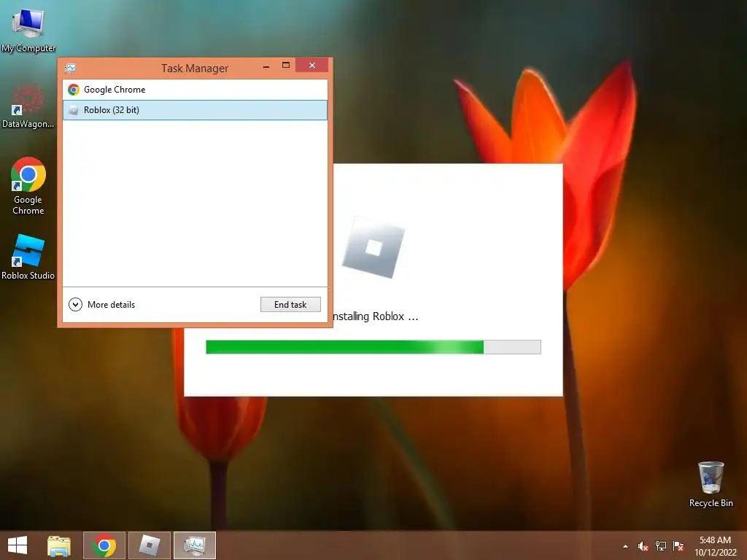Open the Action Center flag icon
This screenshot has width=747, height=560.
(x=678, y=546)
